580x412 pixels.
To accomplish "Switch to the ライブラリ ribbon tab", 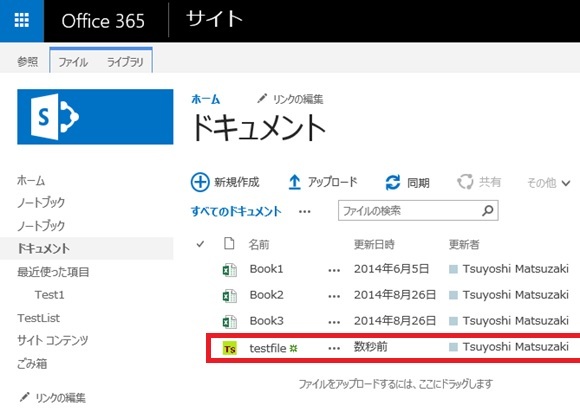I will [x=125, y=62].
